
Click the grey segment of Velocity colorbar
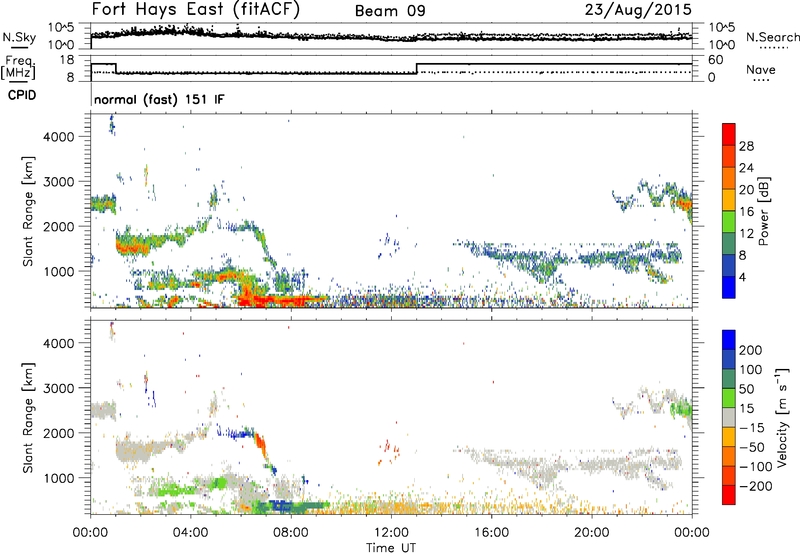[729, 417]
